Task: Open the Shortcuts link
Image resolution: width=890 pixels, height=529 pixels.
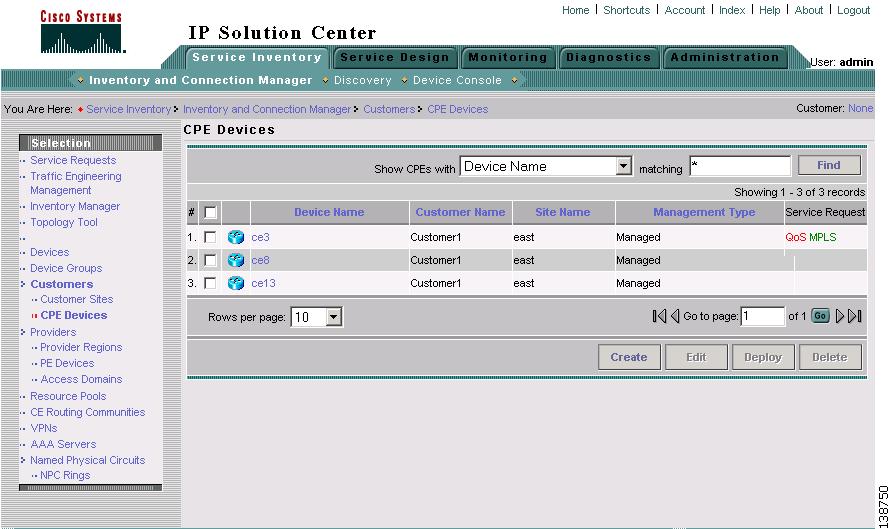Action: coord(627,10)
